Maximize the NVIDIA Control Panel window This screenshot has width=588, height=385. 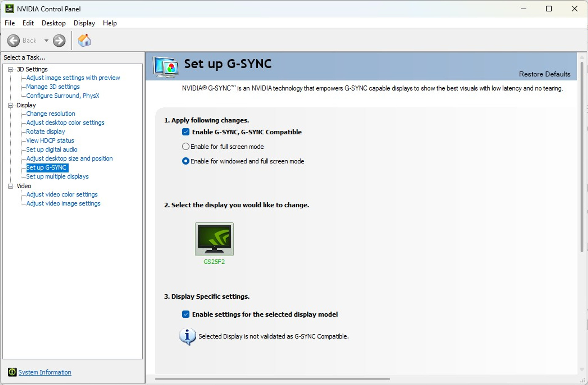point(549,9)
